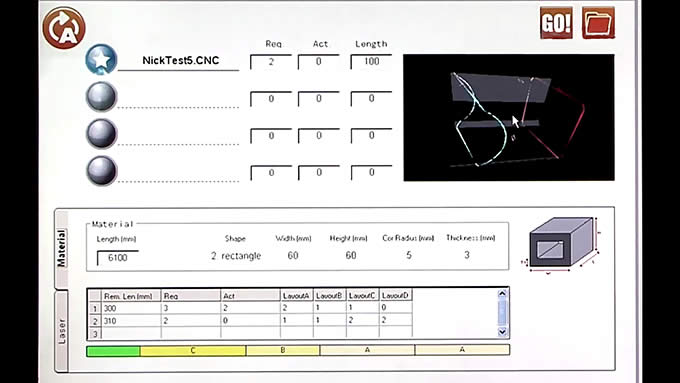Click the Thickness value 3
This screenshot has height=383, width=680.
coord(467,255)
